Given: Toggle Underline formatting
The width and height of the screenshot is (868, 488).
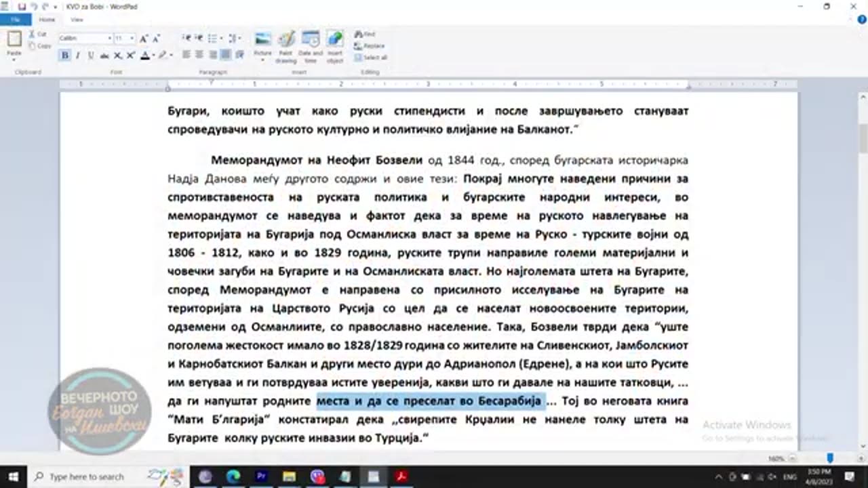Looking at the screenshot, I should [91, 55].
